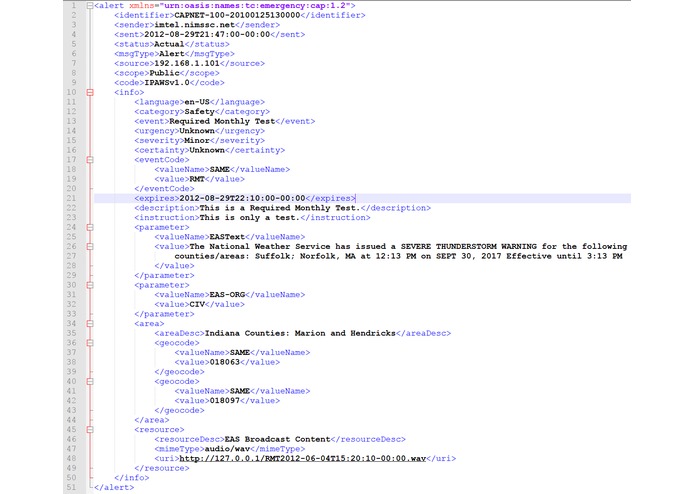
Task: Click description 'This is a Required Monthly Test.'
Action: (x=280, y=208)
